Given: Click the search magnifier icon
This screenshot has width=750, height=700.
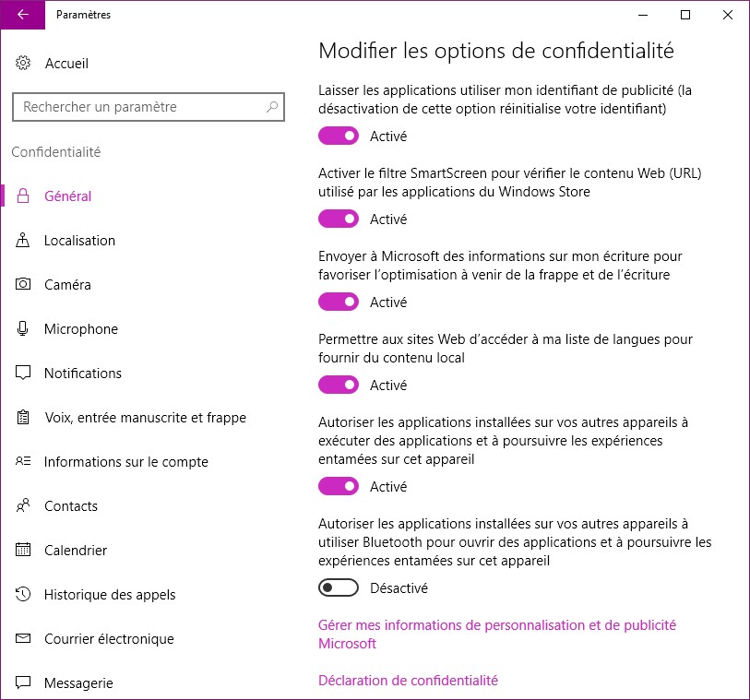Looking at the screenshot, I should point(272,107).
